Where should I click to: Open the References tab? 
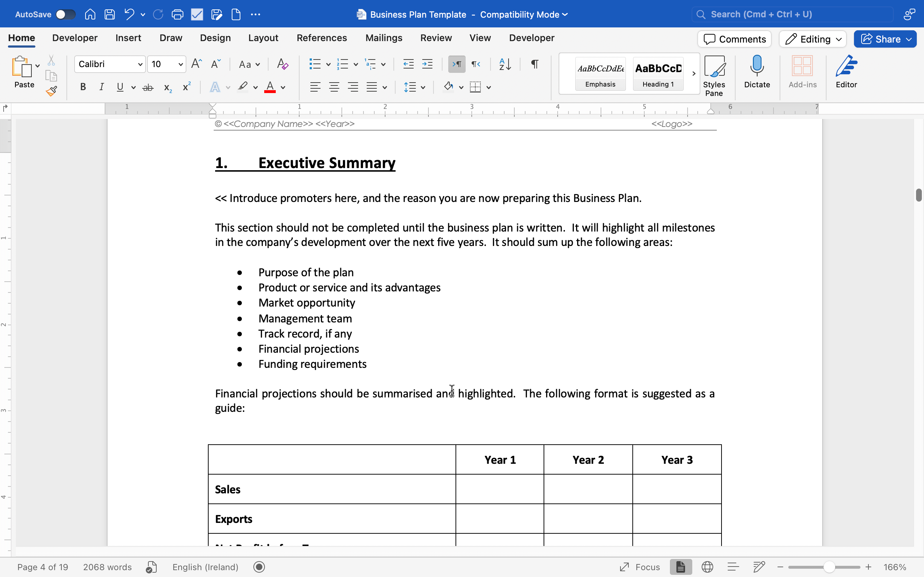(322, 38)
